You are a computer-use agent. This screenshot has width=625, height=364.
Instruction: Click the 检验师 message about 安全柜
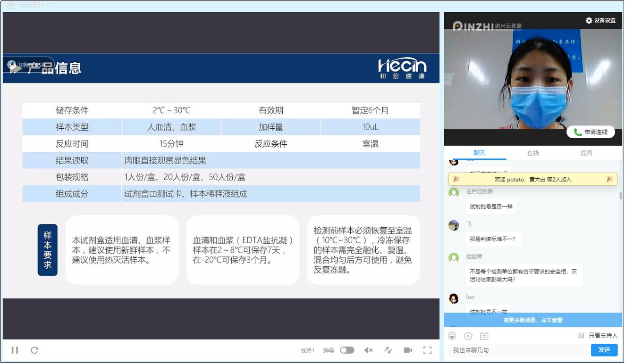click(x=524, y=275)
